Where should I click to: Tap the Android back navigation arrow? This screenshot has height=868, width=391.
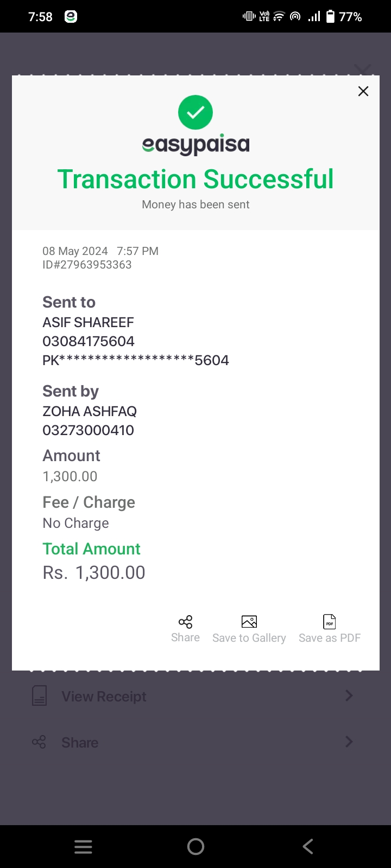pos(308,846)
